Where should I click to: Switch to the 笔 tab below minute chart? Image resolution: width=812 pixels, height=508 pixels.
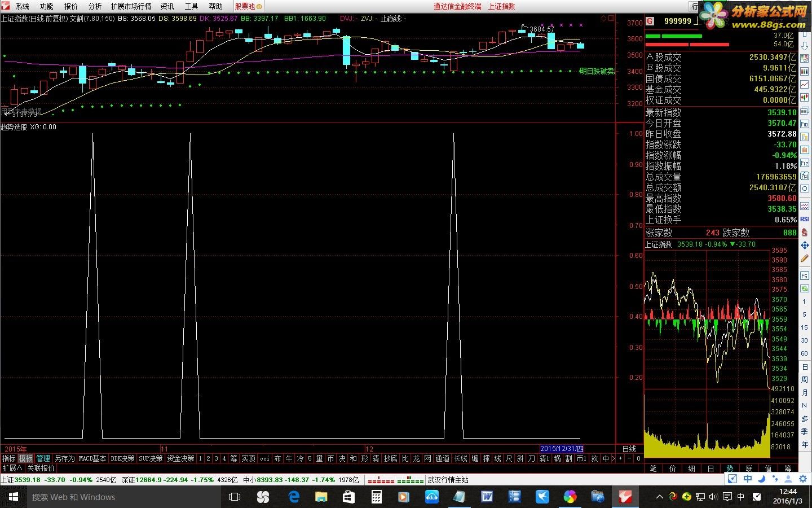point(654,468)
